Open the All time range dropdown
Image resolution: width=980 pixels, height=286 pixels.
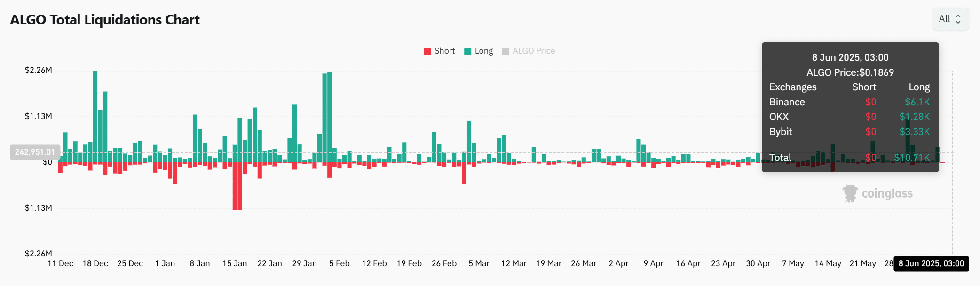click(x=950, y=19)
